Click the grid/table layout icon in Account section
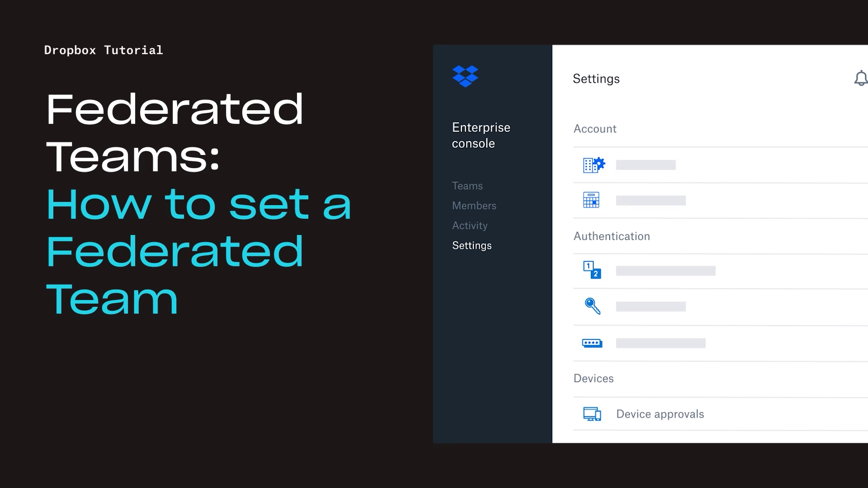The width and height of the screenshot is (868, 488). (x=591, y=200)
